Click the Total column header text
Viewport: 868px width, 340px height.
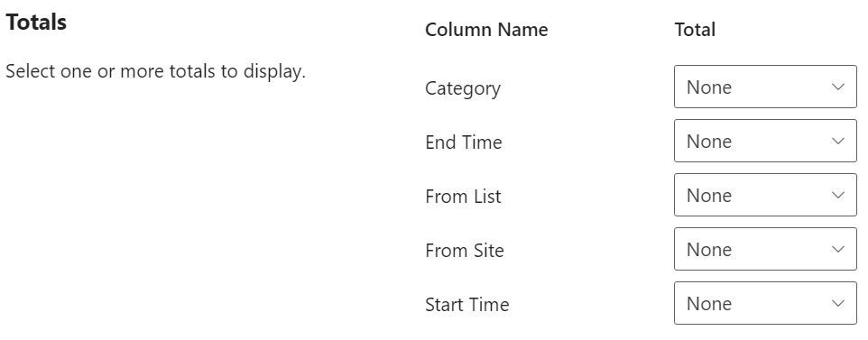pyautogui.click(x=695, y=30)
